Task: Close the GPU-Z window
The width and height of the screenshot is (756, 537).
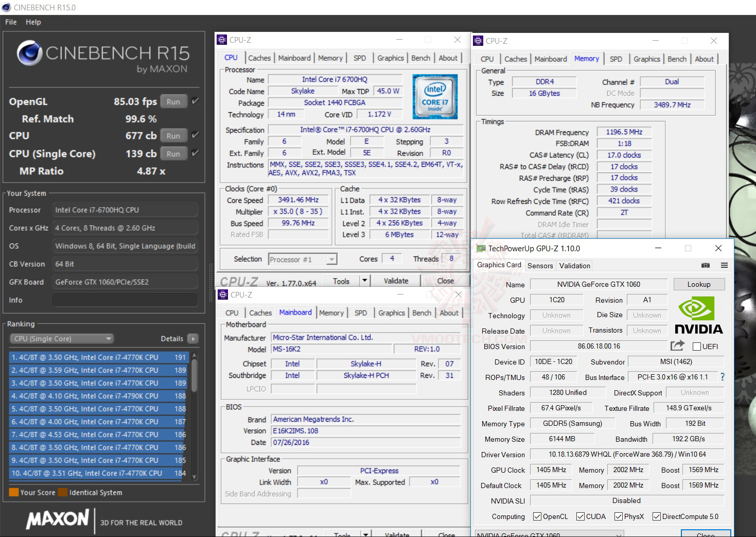Action: [x=718, y=248]
